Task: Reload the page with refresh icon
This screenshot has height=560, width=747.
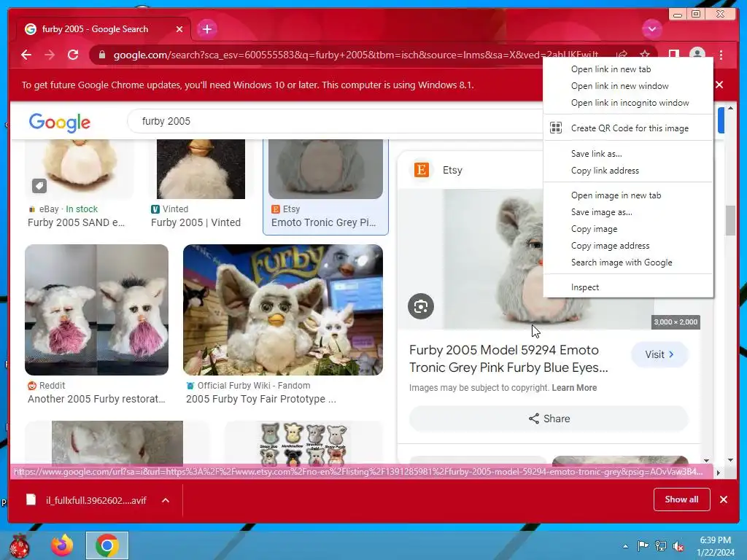Action: (x=73, y=55)
